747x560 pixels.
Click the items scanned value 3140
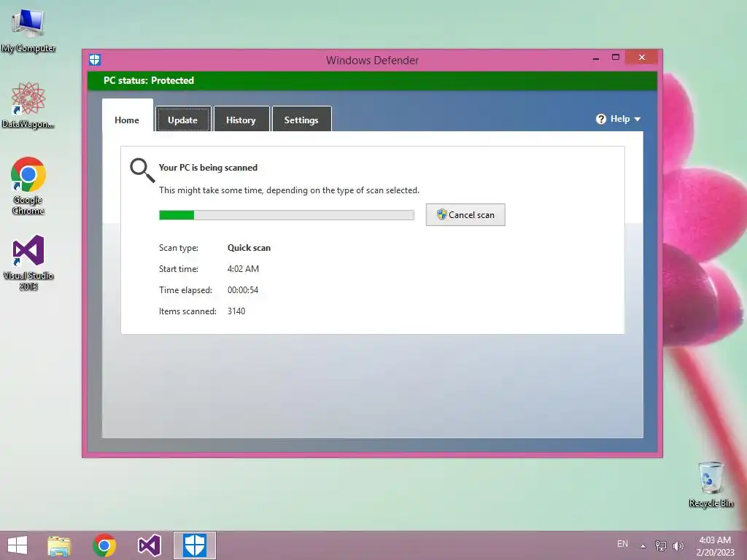(236, 311)
